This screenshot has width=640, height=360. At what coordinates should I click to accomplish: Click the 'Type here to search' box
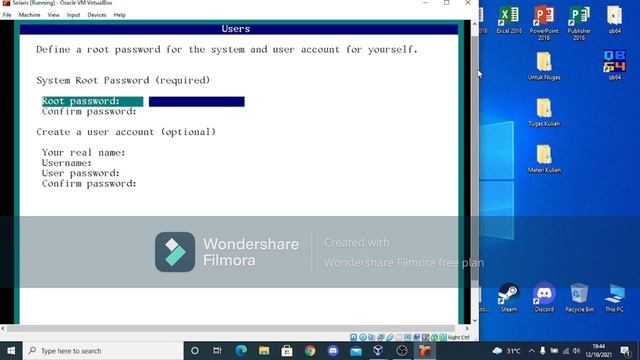103,351
